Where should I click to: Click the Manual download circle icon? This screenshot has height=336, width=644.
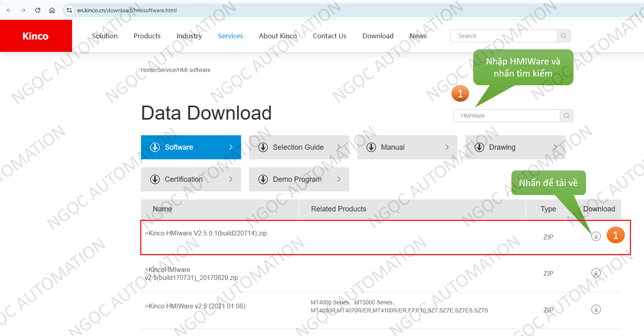click(371, 147)
